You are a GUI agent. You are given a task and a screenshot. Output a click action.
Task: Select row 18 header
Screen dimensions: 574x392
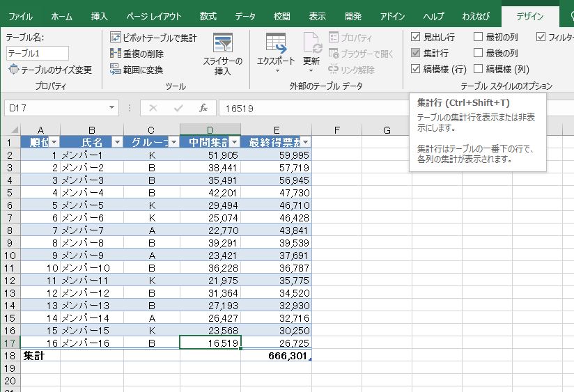pos(10,355)
